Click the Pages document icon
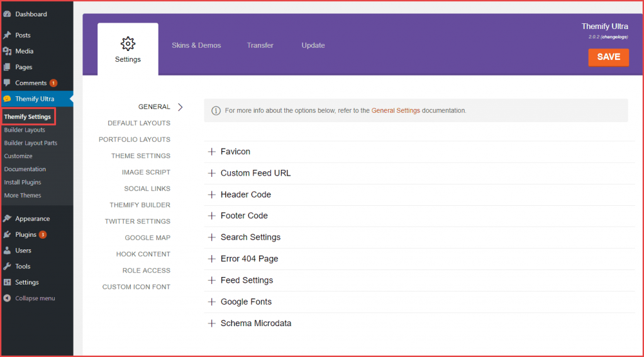This screenshot has width=644, height=357. [x=7, y=67]
